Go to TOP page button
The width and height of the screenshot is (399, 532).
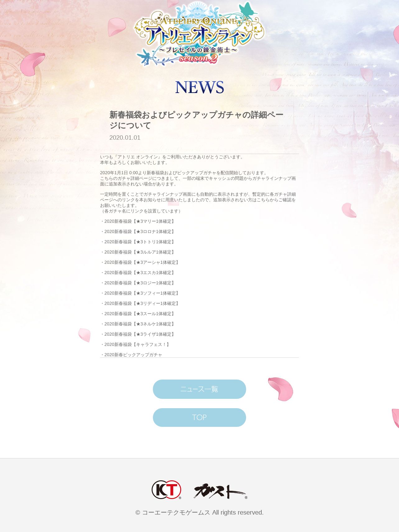point(199,418)
